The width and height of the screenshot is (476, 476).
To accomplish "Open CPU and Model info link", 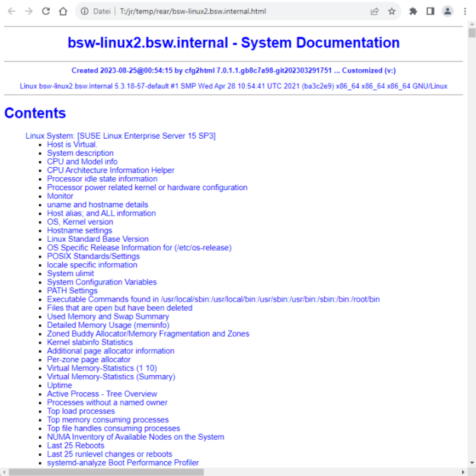I will tap(82, 161).
